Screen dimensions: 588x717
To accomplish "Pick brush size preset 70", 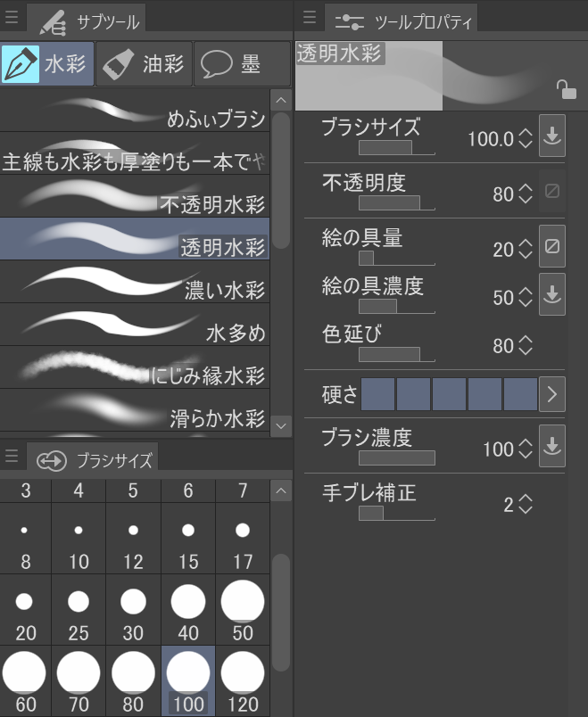I will pos(79,680).
